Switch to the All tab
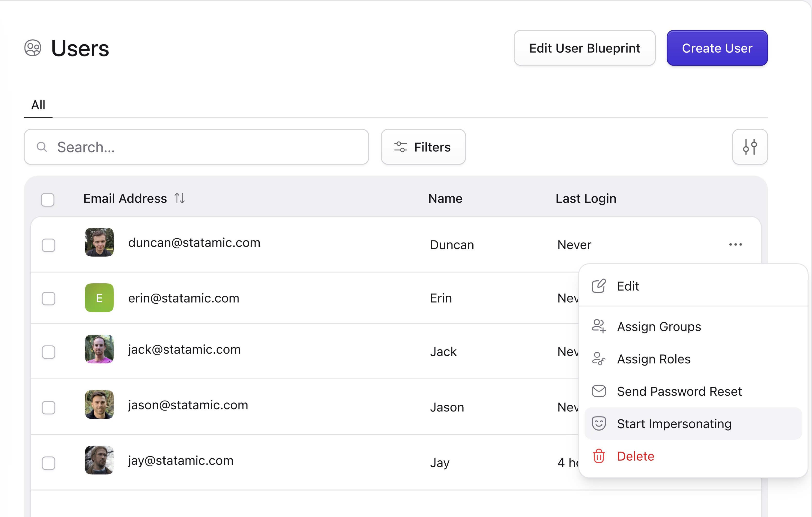Screen dimensions: 812x517 (38, 105)
